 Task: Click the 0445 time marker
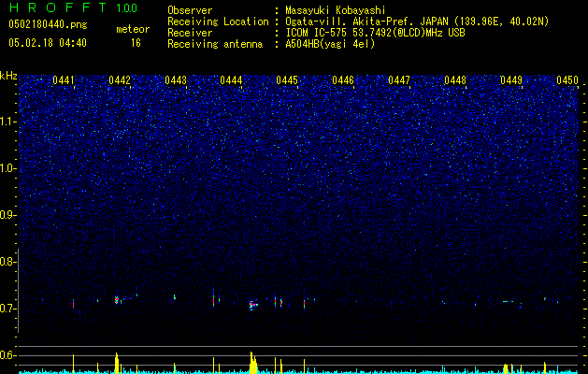click(287, 79)
